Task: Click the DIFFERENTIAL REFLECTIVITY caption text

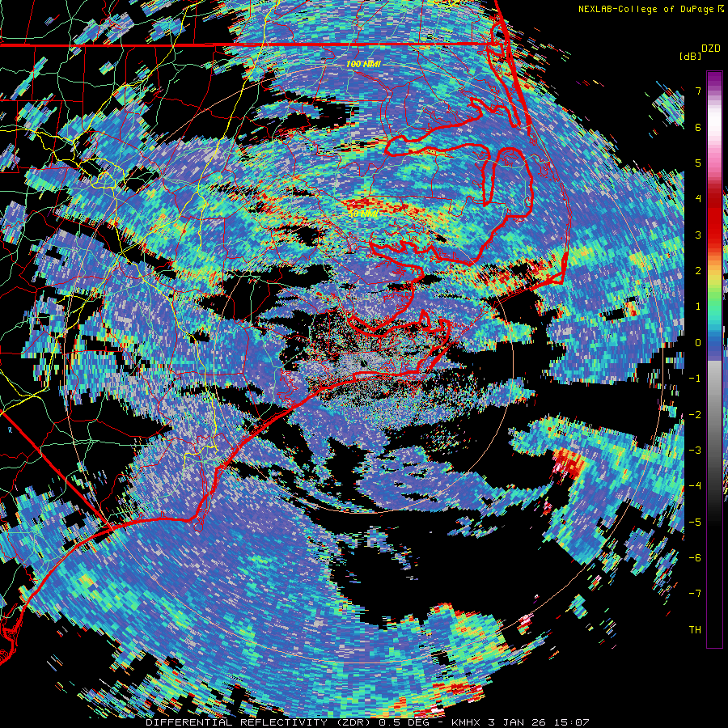Action: click(x=236, y=722)
